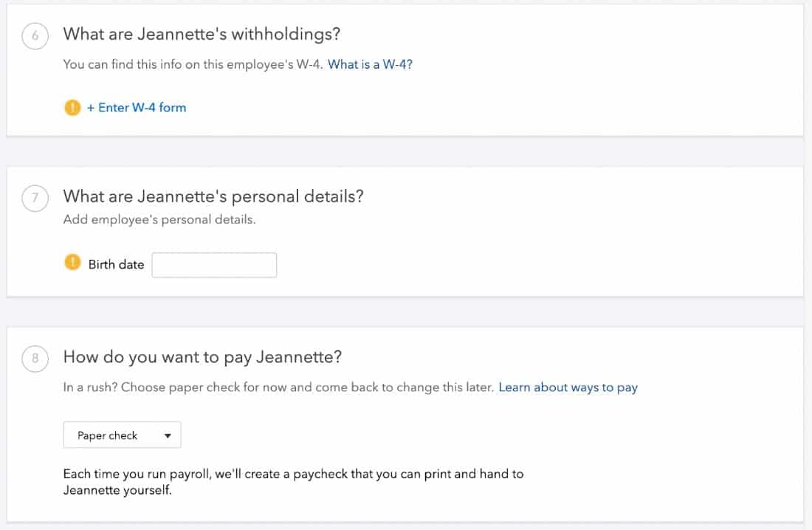Click 'Add employee's personal details.' subtitle text

(x=159, y=220)
